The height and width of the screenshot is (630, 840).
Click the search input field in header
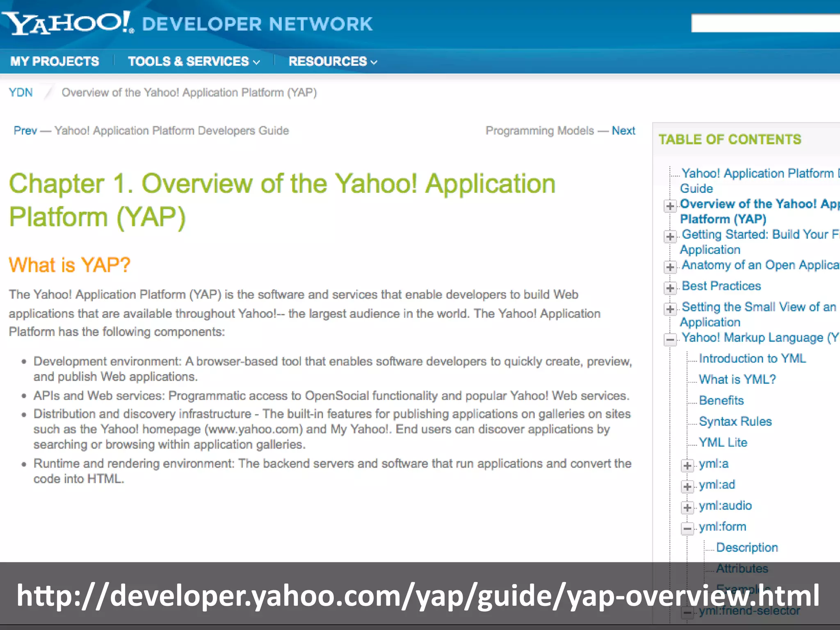pyautogui.click(x=765, y=23)
